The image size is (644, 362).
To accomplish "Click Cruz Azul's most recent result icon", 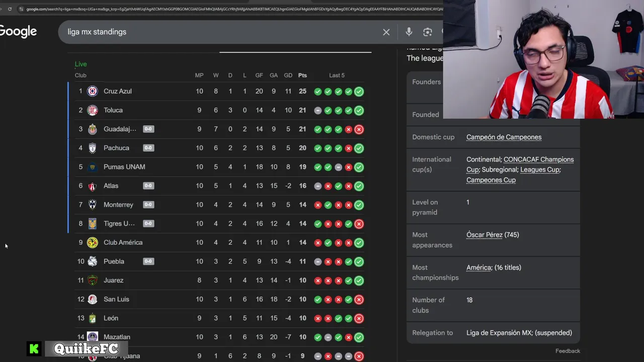I will [359, 92].
